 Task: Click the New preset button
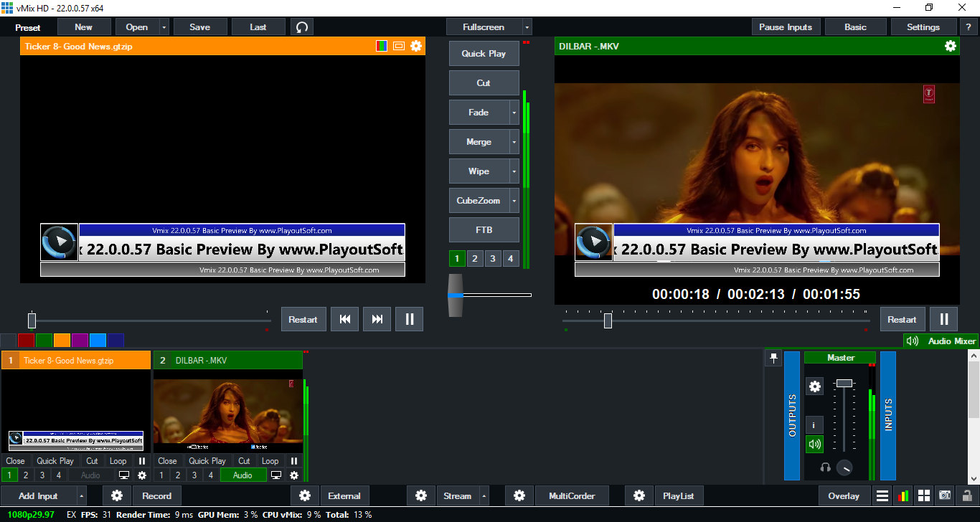click(84, 27)
